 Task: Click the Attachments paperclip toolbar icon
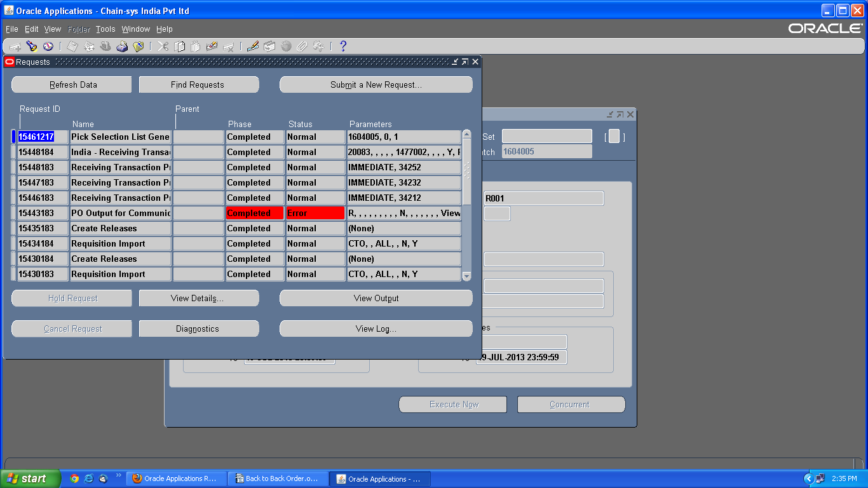(x=302, y=46)
